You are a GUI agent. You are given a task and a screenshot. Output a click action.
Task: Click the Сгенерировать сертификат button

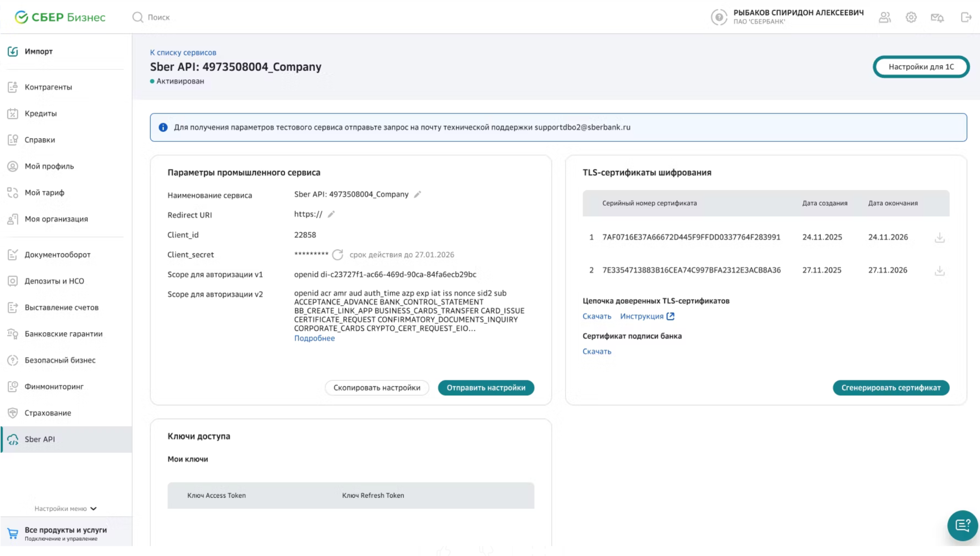(x=891, y=388)
